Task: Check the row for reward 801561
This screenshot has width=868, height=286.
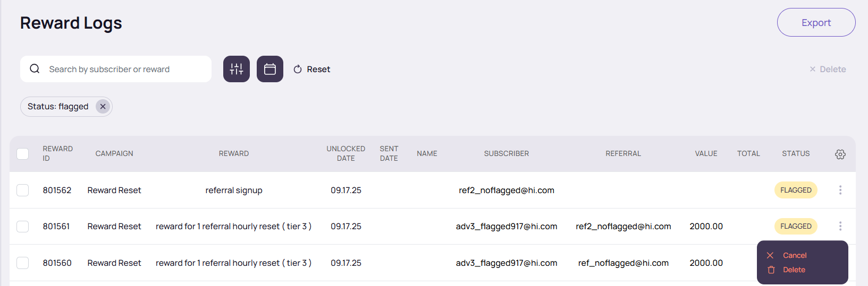Action: click(x=23, y=227)
